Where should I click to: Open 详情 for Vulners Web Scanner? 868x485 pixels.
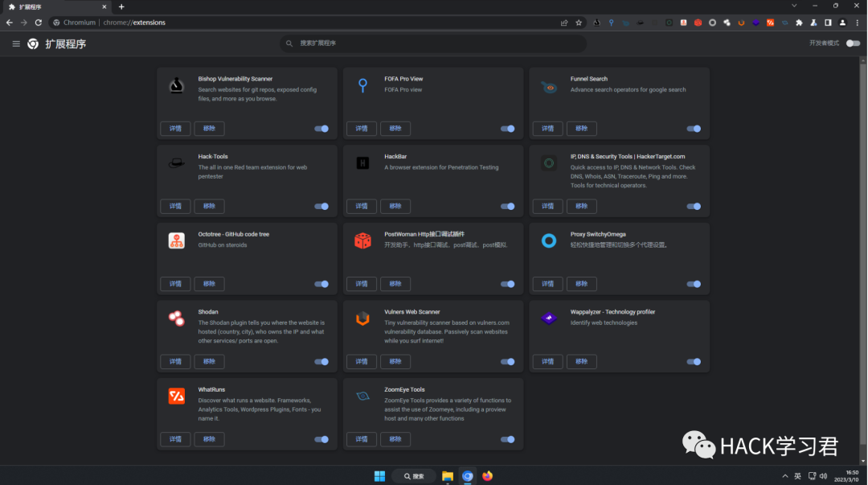[362, 361]
